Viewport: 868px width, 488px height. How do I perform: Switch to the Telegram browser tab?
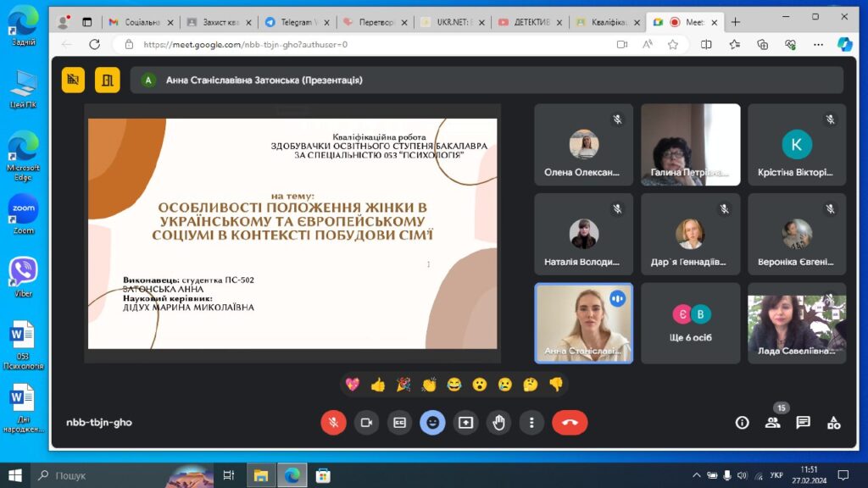point(292,21)
